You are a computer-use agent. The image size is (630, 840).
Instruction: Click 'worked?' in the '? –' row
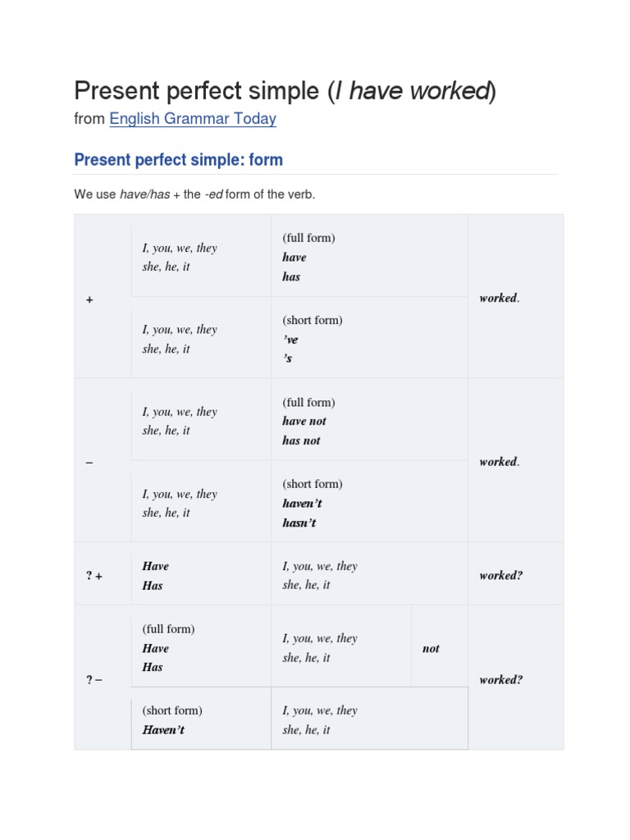(500, 680)
